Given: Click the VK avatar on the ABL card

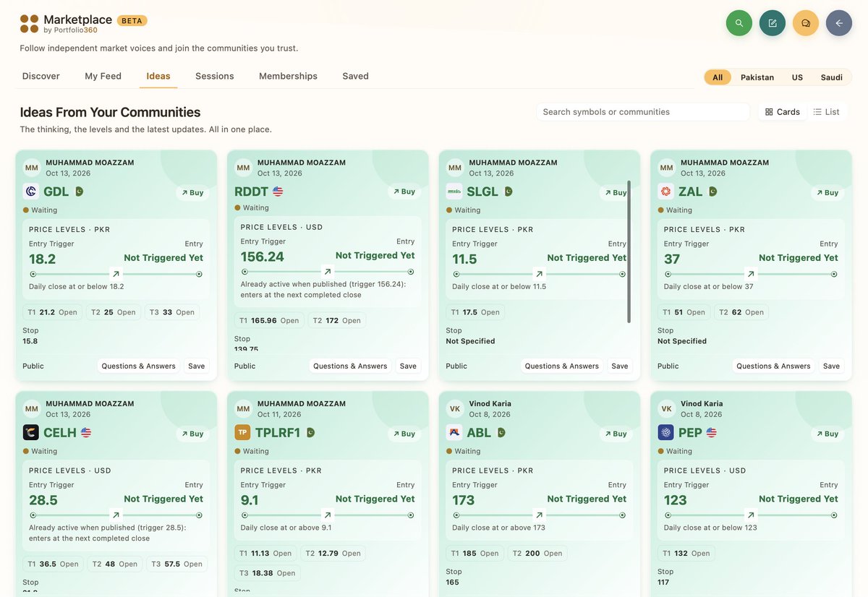Looking at the screenshot, I should click(x=455, y=409).
